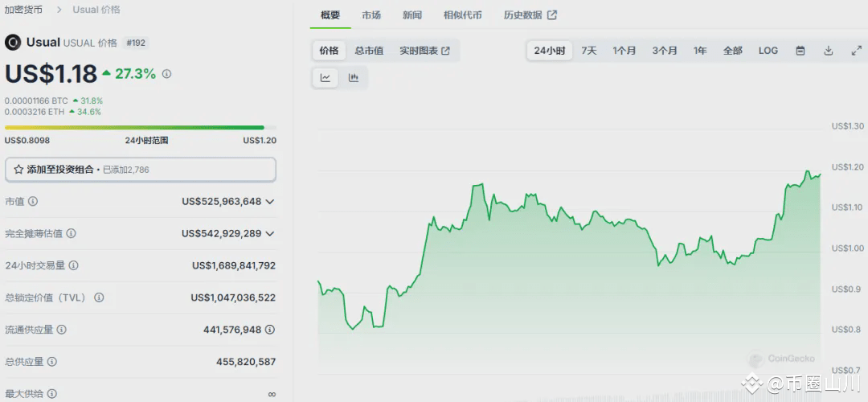Image resolution: width=868 pixels, height=402 pixels.
Task: Click info icon beside 流通供应量 label
Action: 61,330
